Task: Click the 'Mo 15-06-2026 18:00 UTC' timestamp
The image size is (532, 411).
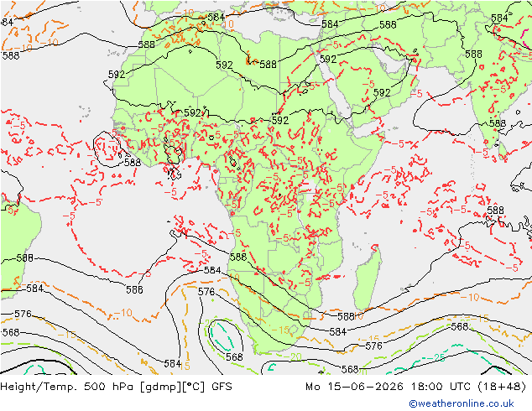Action: pos(389,387)
